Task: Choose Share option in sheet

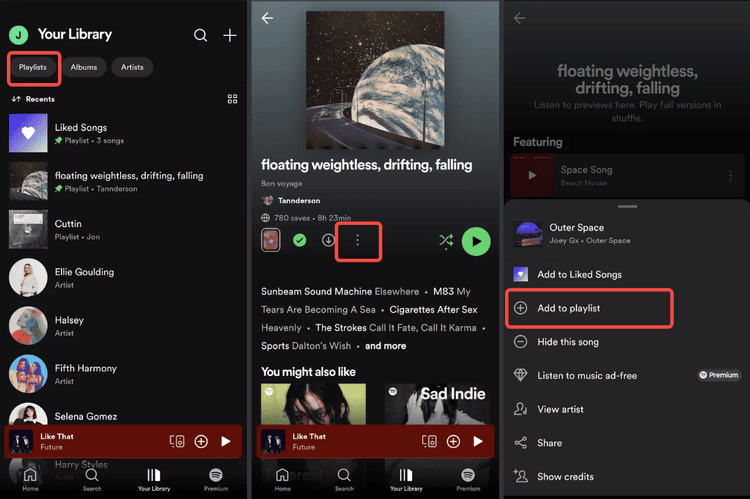Action: (x=627, y=443)
